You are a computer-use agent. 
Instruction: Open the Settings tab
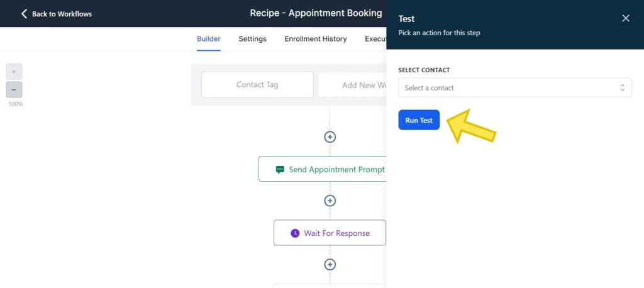(x=252, y=39)
